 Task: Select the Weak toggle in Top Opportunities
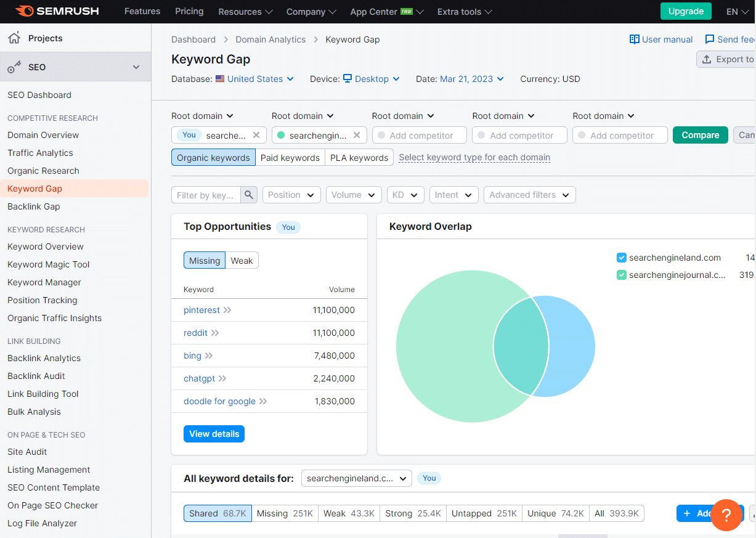pos(242,261)
